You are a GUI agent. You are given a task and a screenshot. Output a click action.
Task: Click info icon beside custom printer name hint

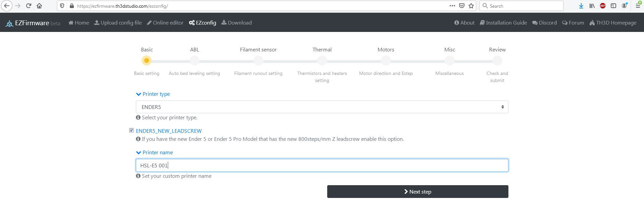point(138,176)
